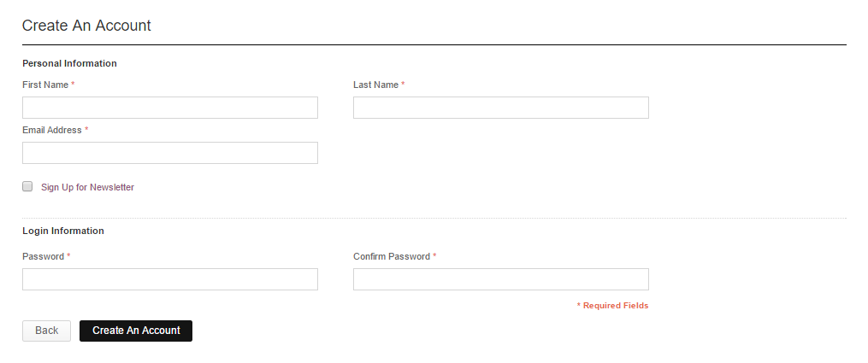The image size is (868, 363).
Task: Click the First Name field label
Action: [45, 85]
